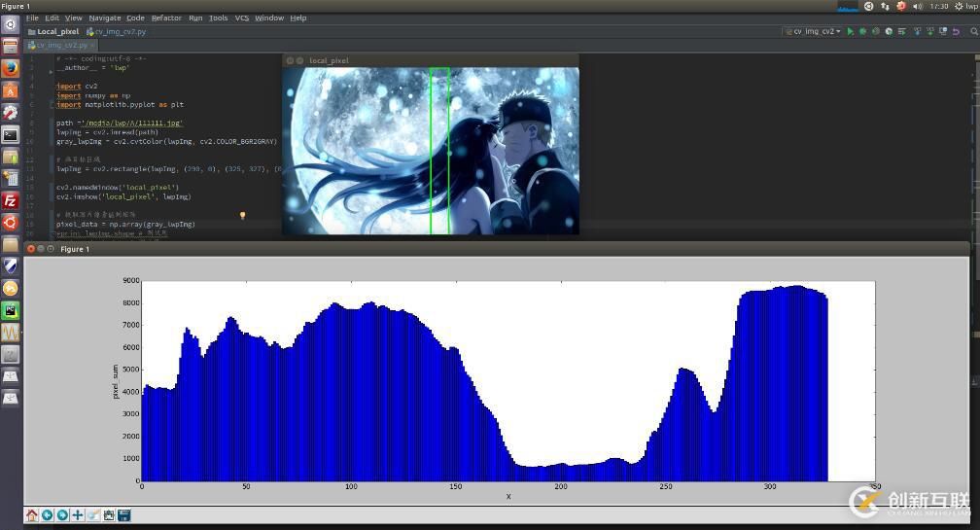Open the sound volume indicator

pos(918,6)
